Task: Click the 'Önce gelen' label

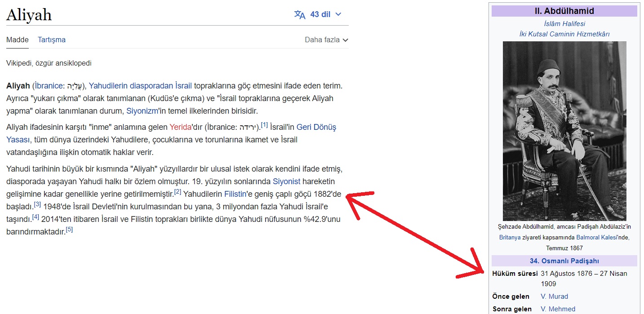Action: click(x=511, y=296)
